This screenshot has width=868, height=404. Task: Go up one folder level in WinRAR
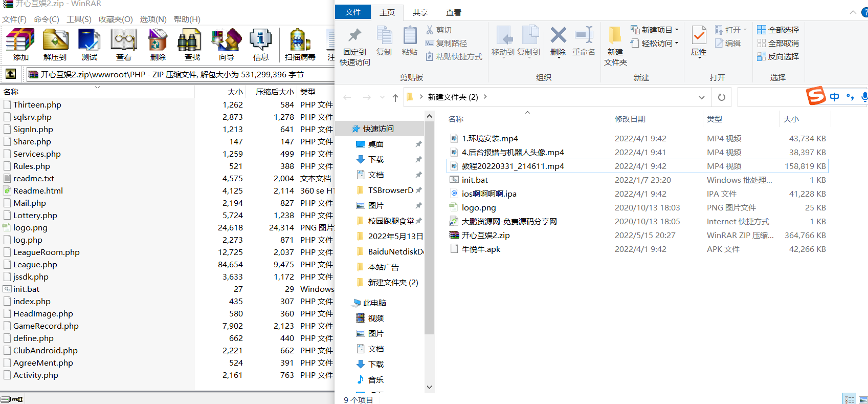pyautogui.click(x=11, y=74)
